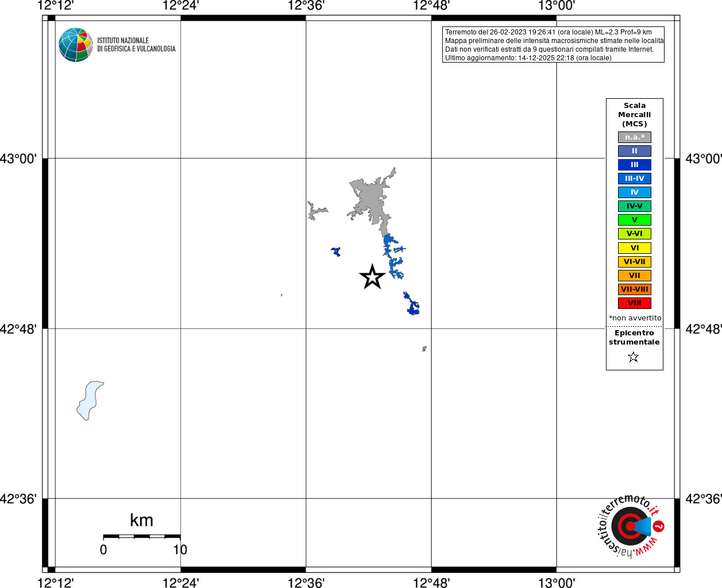Image resolution: width=722 pixels, height=588 pixels.
Task: Select the intensity IV light blue swatch
Action: (x=635, y=192)
